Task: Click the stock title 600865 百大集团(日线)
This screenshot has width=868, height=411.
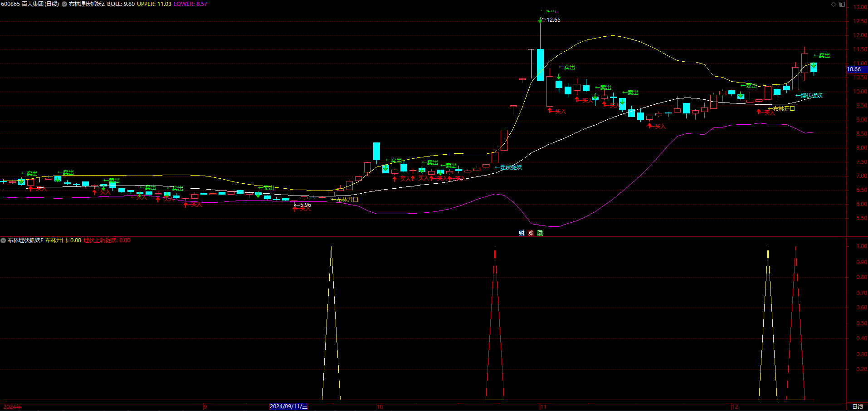Action: point(30,4)
